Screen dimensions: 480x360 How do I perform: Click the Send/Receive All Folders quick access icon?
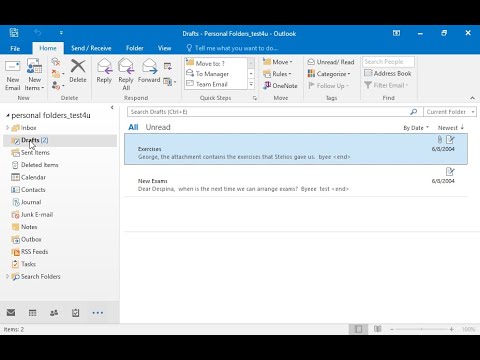click(x=14, y=33)
